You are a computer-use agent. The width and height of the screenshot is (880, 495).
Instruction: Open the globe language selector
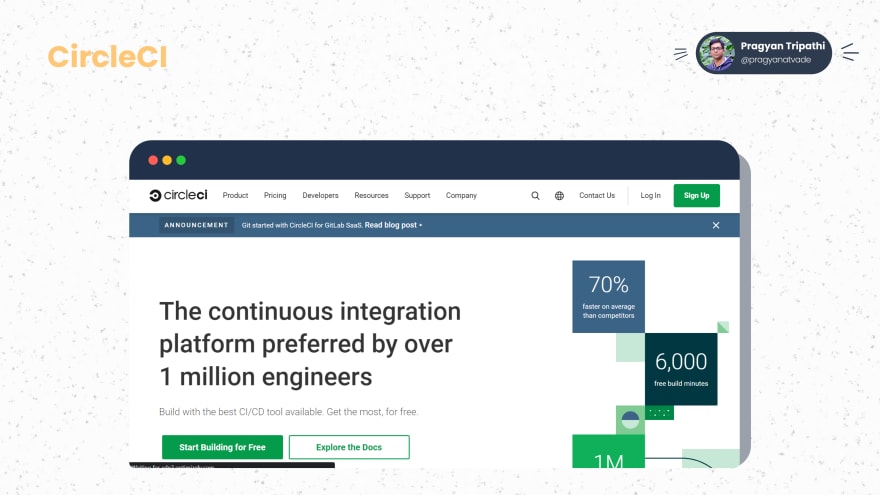pyautogui.click(x=560, y=195)
